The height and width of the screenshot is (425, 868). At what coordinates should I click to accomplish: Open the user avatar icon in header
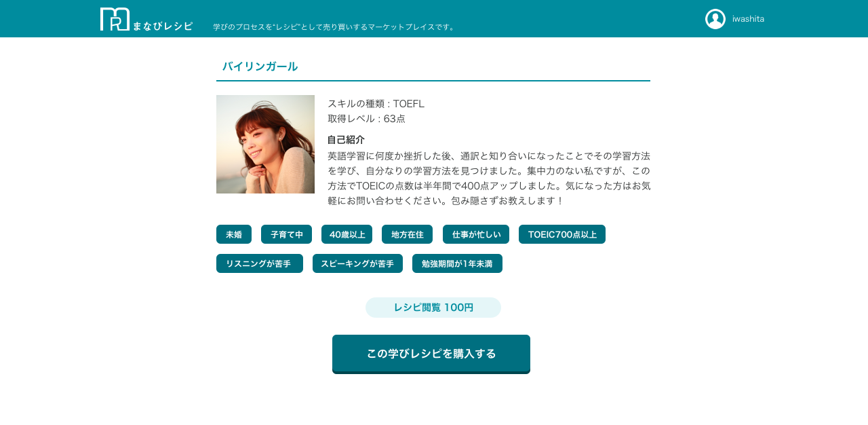715,19
